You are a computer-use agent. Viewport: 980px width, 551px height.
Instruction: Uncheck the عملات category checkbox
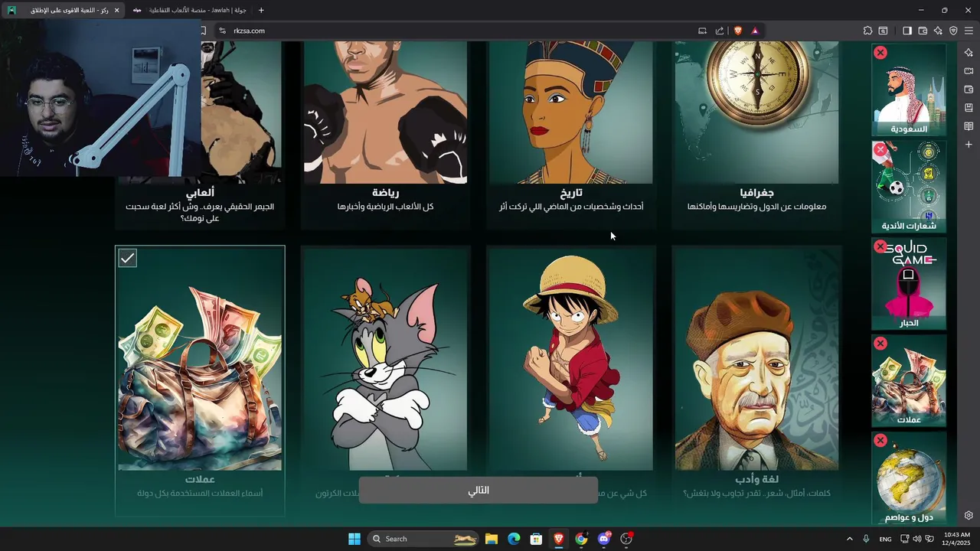pos(127,259)
